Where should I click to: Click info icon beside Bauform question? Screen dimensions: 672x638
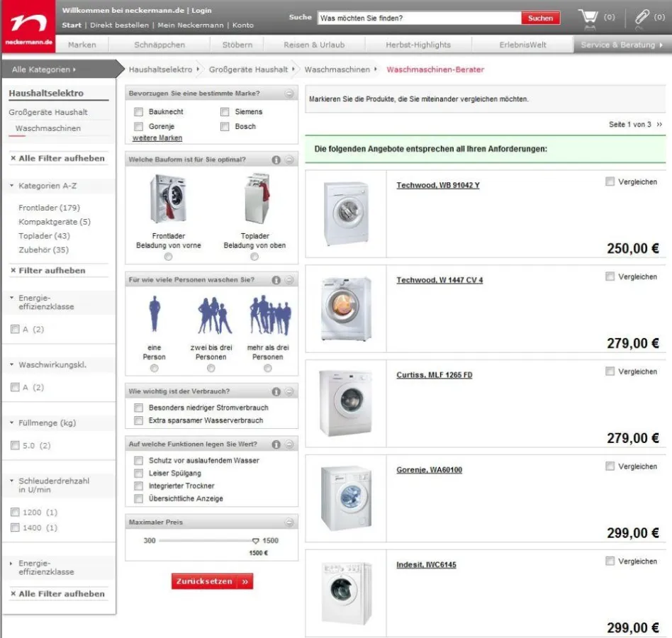pos(276,160)
